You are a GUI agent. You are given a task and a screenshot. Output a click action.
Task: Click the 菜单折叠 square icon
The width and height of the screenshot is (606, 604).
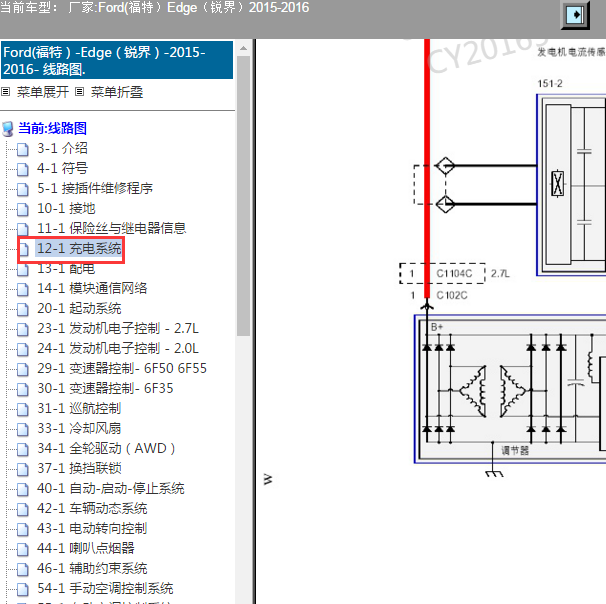pos(79,92)
